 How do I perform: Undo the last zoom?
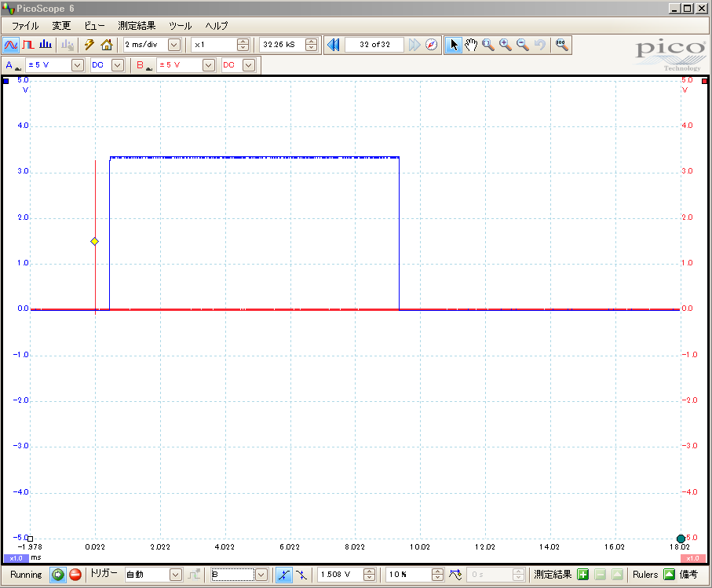[540, 45]
